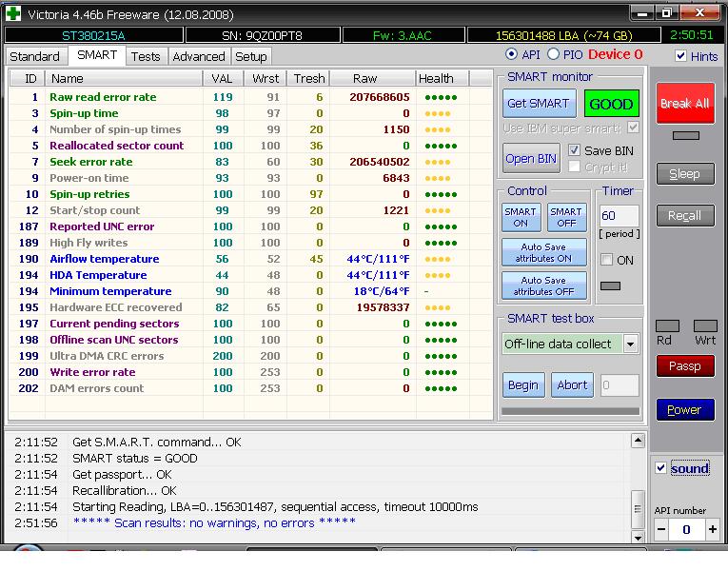Click the log scroll up arrow
728x571 pixels.
click(638, 441)
